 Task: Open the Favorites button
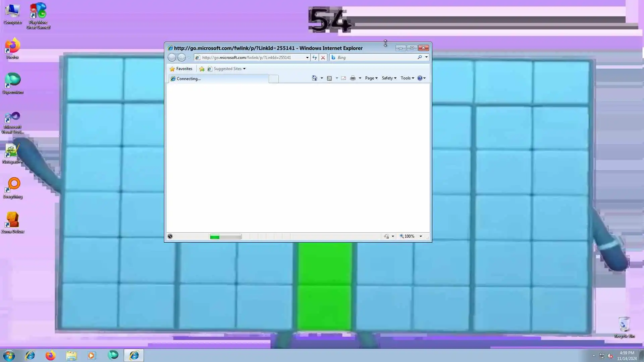coord(181,69)
